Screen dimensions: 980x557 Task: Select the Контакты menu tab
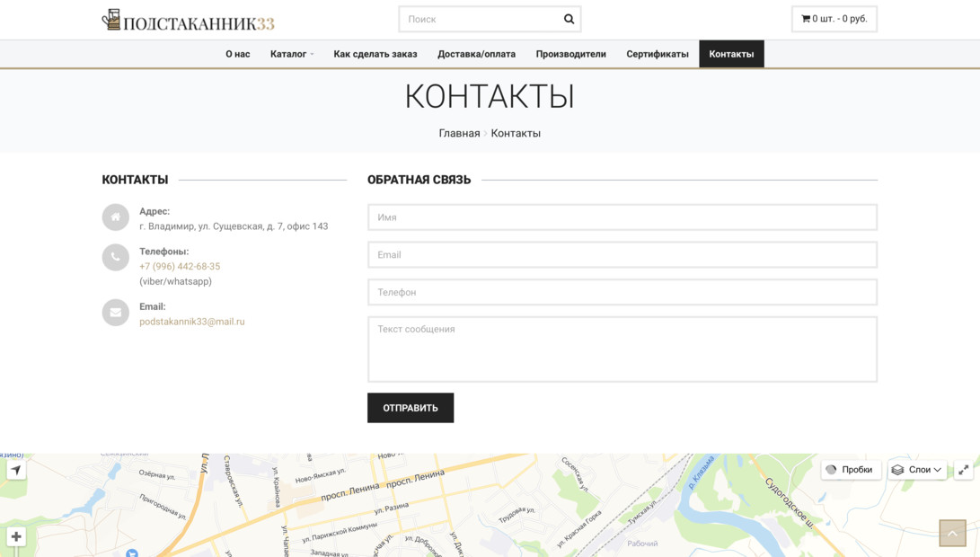point(731,54)
